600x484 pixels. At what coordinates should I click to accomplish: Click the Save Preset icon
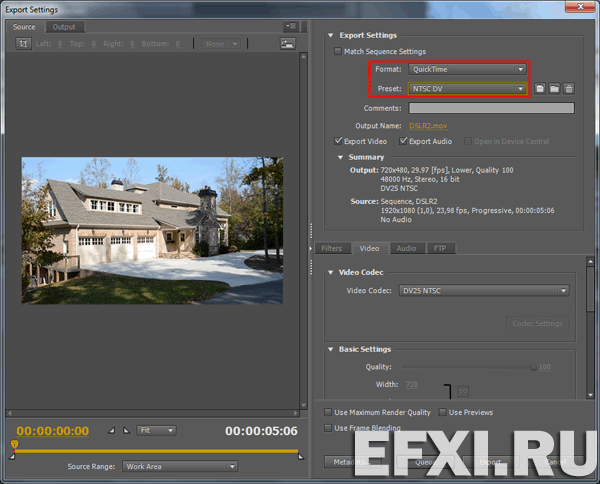(x=540, y=89)
